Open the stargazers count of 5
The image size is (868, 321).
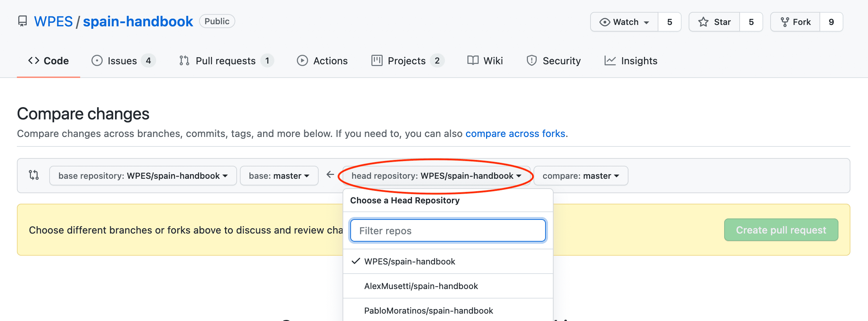pyautogui.click(x=751, y=22)
